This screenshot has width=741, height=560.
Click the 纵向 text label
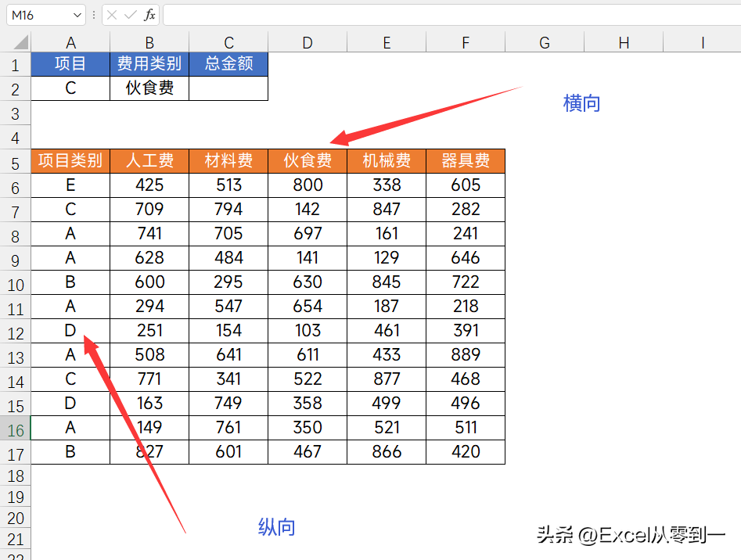coord(277,527)
